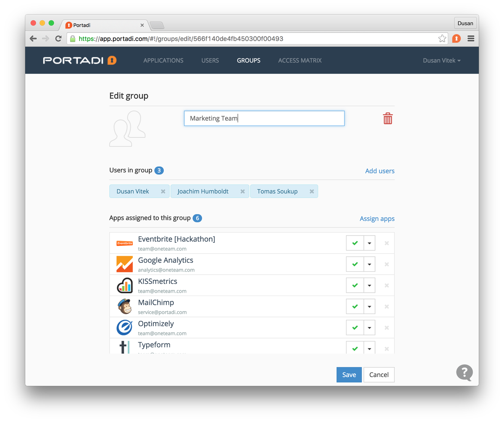This screenshot has width=504, height=422.
Task: Click the browser address bar URL
Action: (x=181, y=39)
